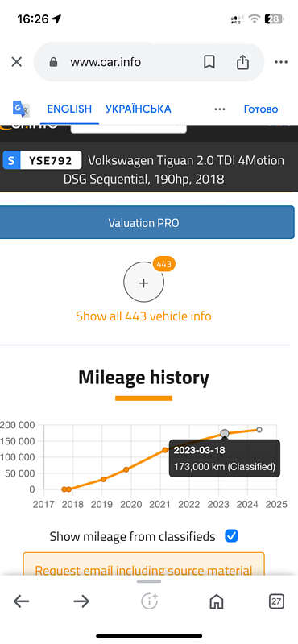
Task: Tap the share icon in address bar
Action: [x=242, y=62]
